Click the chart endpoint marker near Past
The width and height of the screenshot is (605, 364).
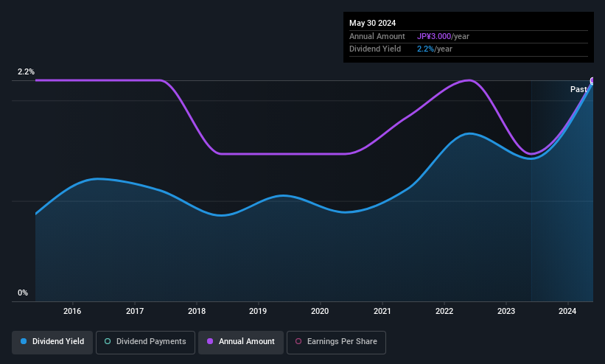(592, 80)
